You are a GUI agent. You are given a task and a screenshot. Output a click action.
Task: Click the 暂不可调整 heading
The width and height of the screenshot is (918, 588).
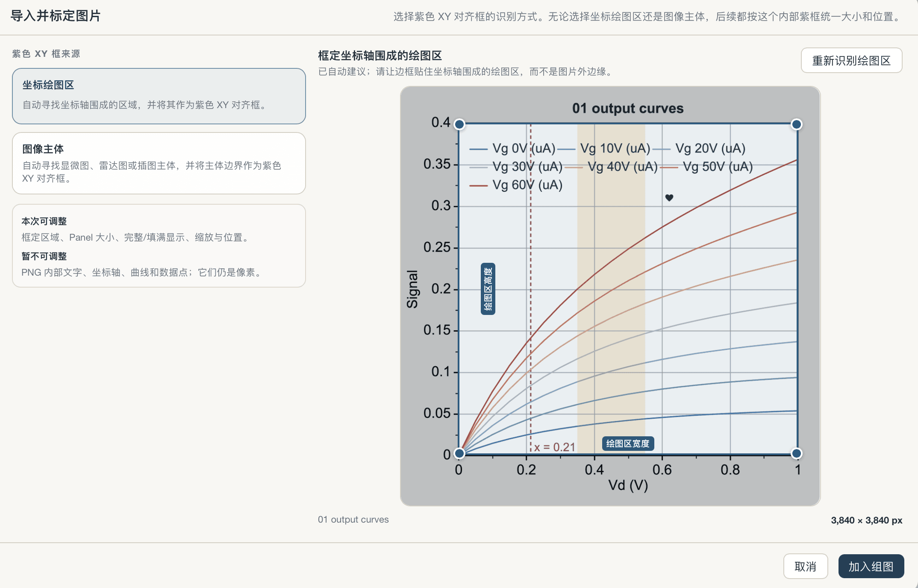pyautogui.click(x=44, y=256)
